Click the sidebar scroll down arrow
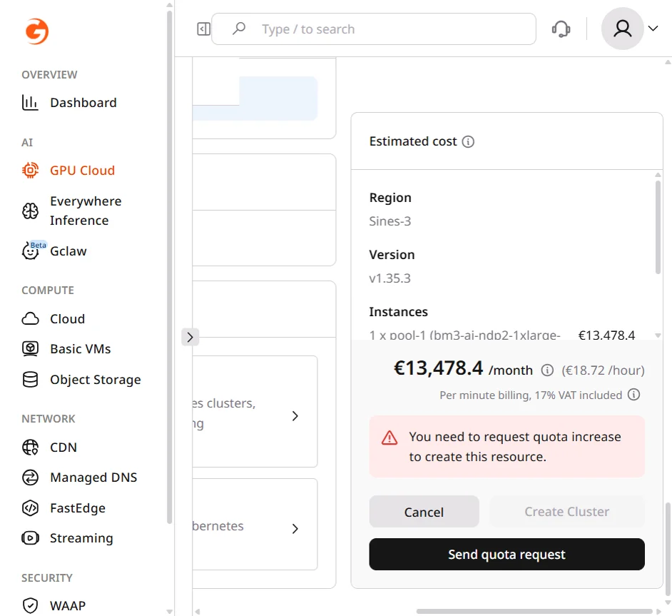Viewport: 672px width, 616px height. [169, 612]
